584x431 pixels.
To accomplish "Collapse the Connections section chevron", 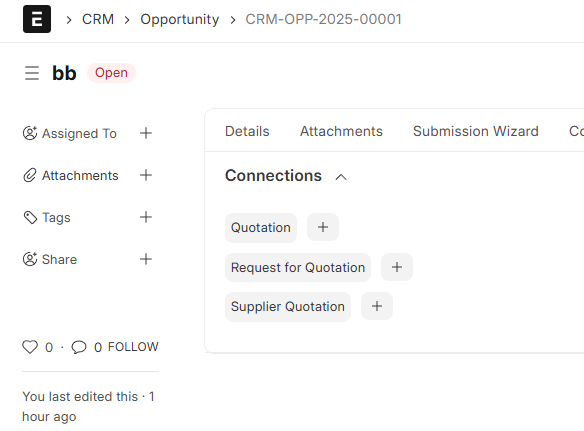I will coord(341,177).
